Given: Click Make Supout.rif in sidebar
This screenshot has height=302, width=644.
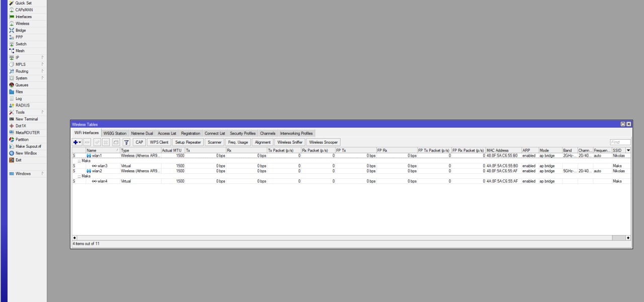Looking at the screenshot, I should click(28, 146).
